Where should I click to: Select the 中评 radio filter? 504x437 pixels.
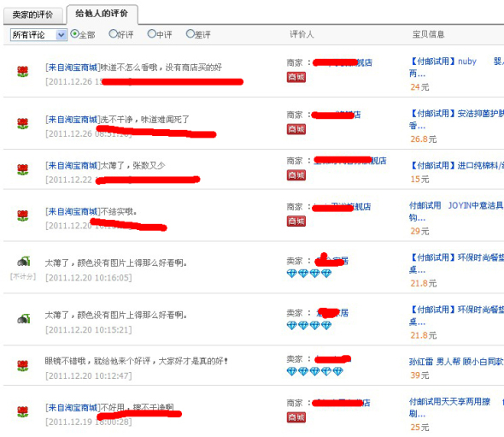(x=151, y=33)
